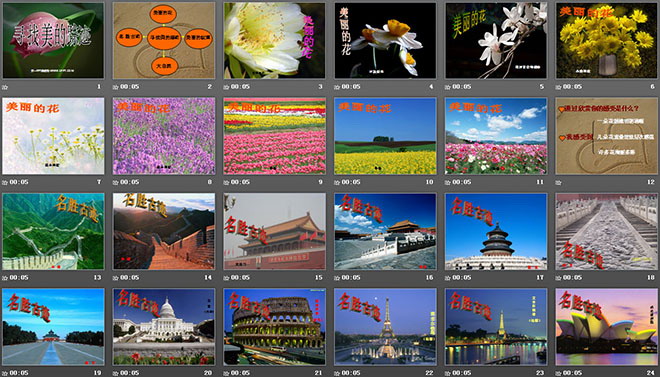Click the transition star icon under slide 12
Image resolution: width=660 pixels, height=377 pixels.
point(558,183)
